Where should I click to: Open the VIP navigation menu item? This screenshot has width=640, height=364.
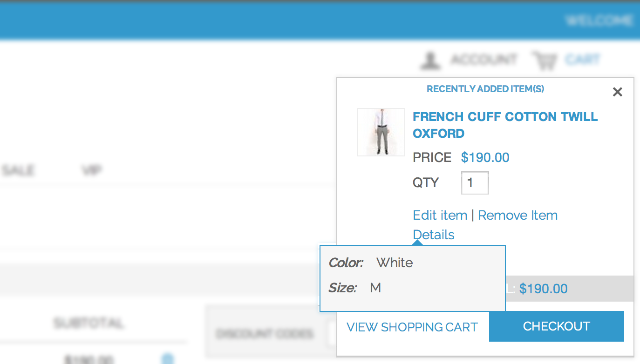coord(92,170)
